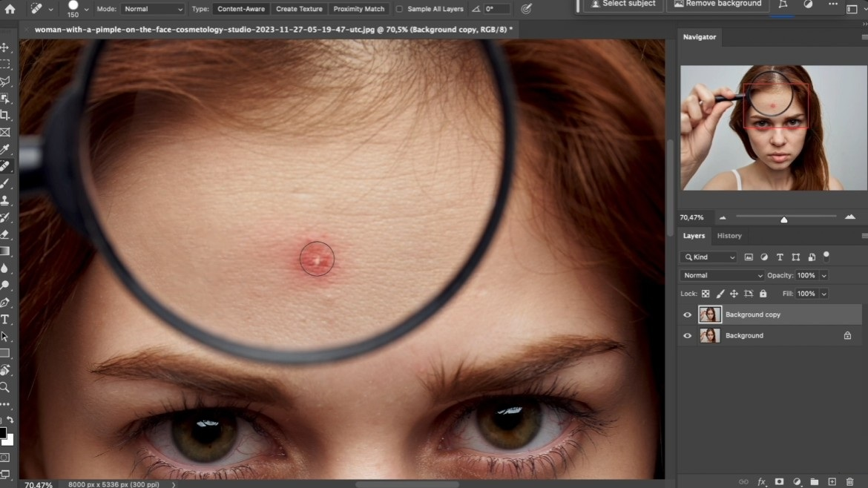Switch to the Layers tab
This screenshot has width=868, height=488.
[694, 236]
